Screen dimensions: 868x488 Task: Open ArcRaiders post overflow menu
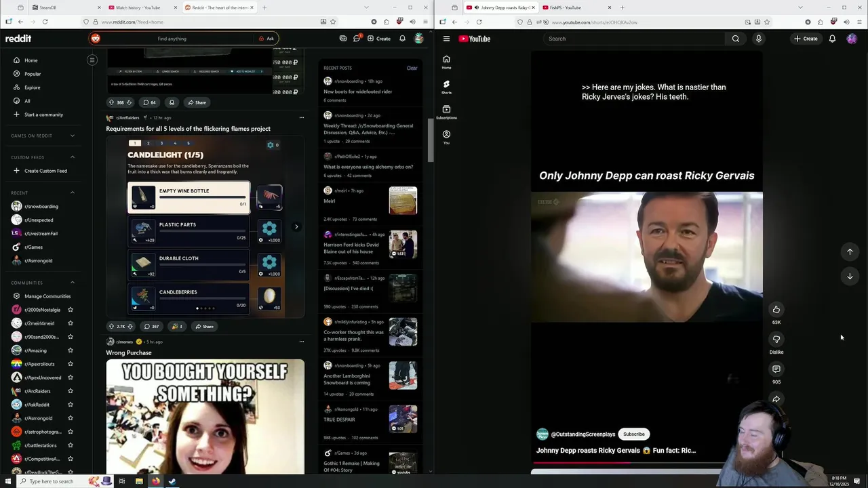coord(302,118)
